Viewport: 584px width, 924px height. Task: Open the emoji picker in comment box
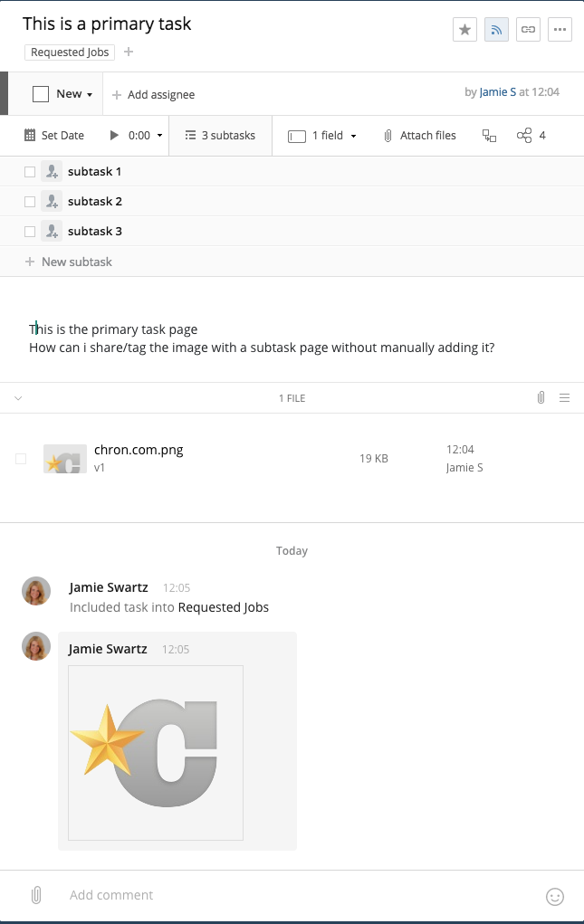555,897
